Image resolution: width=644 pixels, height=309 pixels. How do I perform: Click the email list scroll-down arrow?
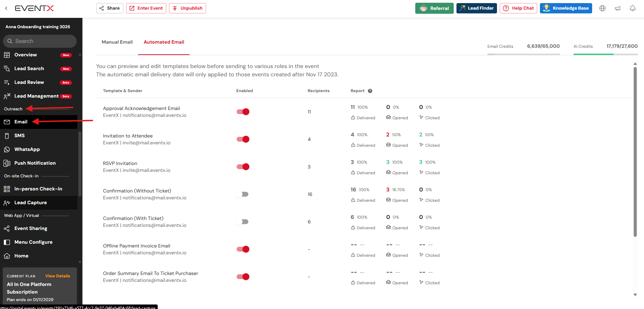(635, 295)
